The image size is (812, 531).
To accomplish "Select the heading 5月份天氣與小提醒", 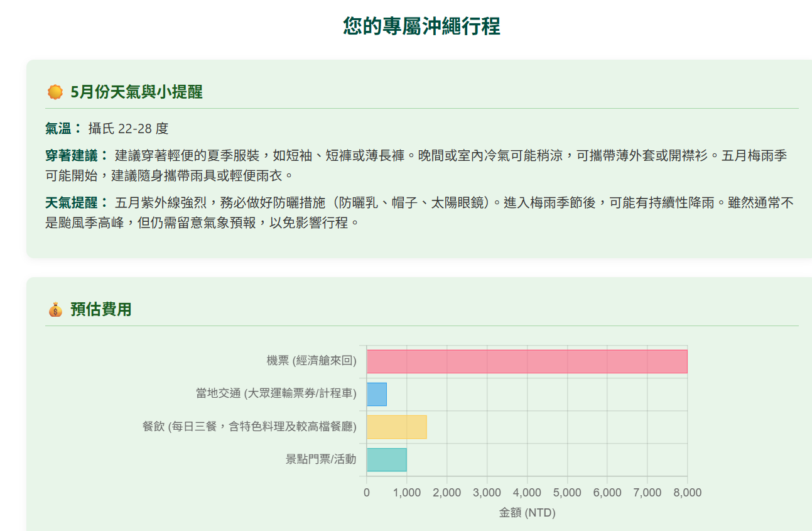I will (136, 92).
